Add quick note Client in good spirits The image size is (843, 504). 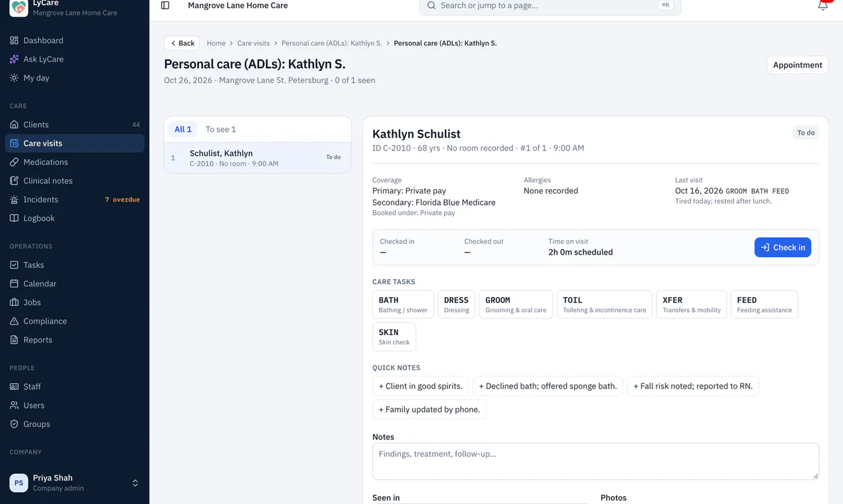point(420,386)
